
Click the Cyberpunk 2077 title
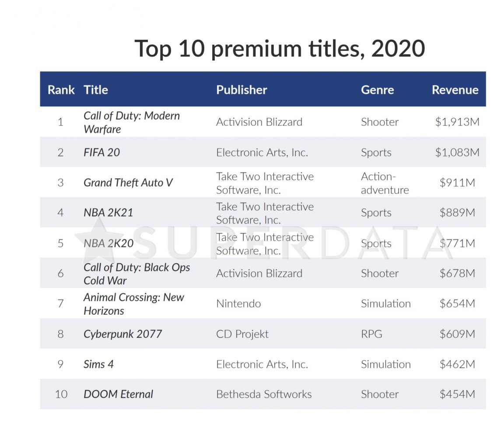click(122, 334)
